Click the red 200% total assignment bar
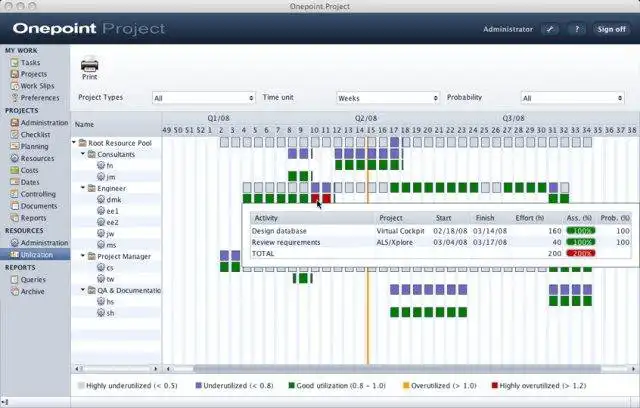 [x=580, y=253]
